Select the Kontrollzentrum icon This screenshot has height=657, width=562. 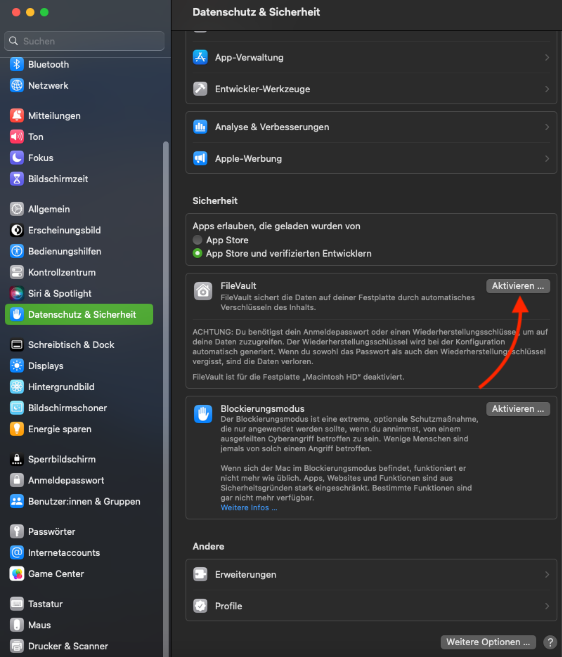coord(17,272)
